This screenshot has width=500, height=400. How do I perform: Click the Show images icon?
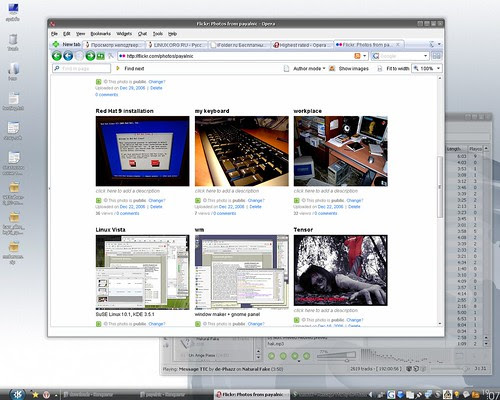click(332, 68)
